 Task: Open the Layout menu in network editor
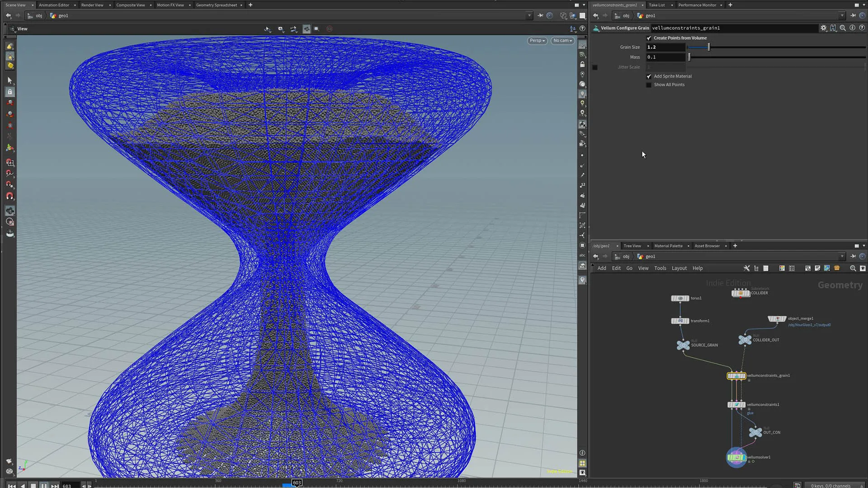click(679, 268)
